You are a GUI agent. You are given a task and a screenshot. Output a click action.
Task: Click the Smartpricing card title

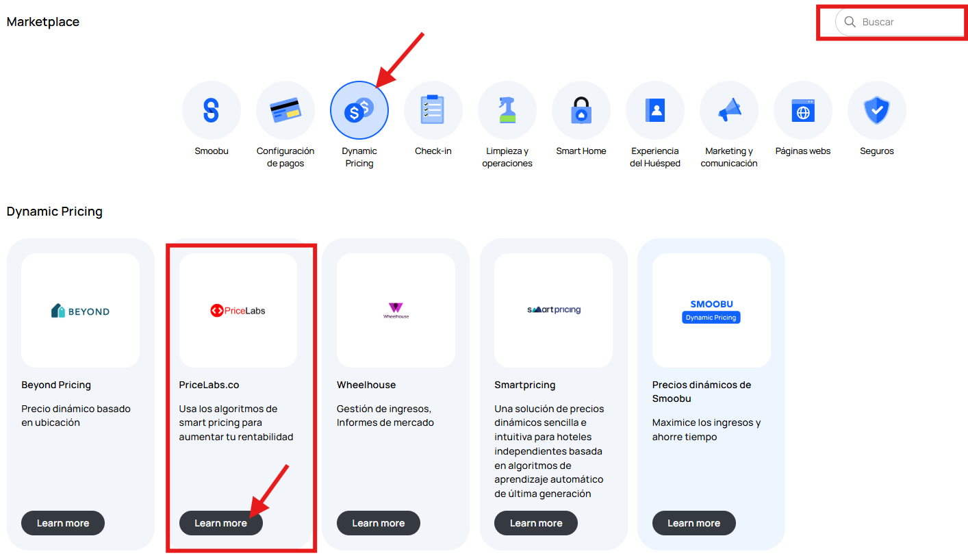click(525, 385)
